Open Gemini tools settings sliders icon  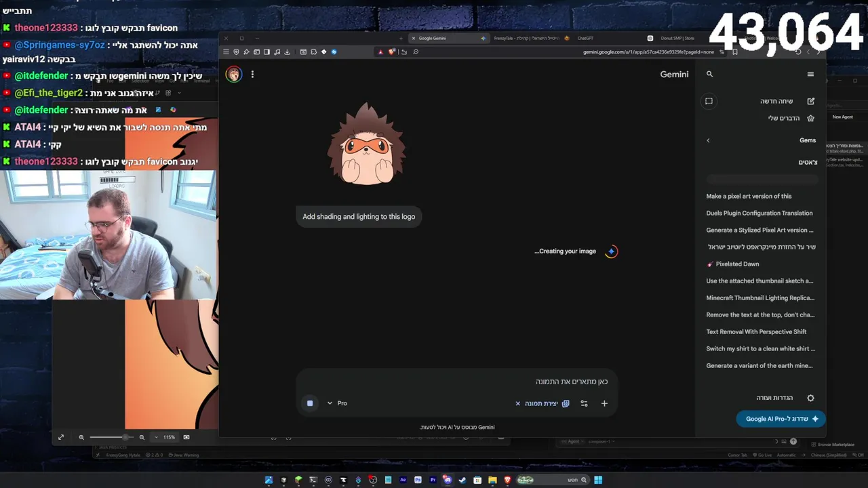[584, 403]
